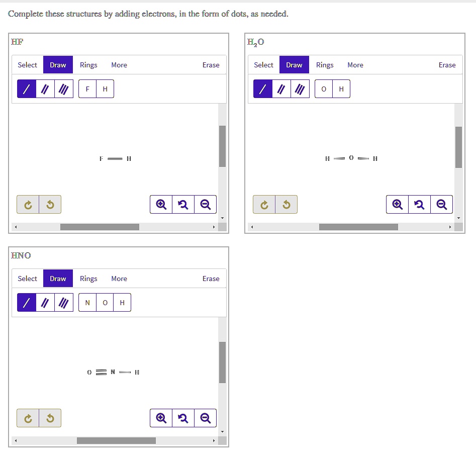Click zoom out icon in H2O editor
Image resolution: width=476 pixels, height=458 pixels.
pyautogui.click(x=441, y=205)
